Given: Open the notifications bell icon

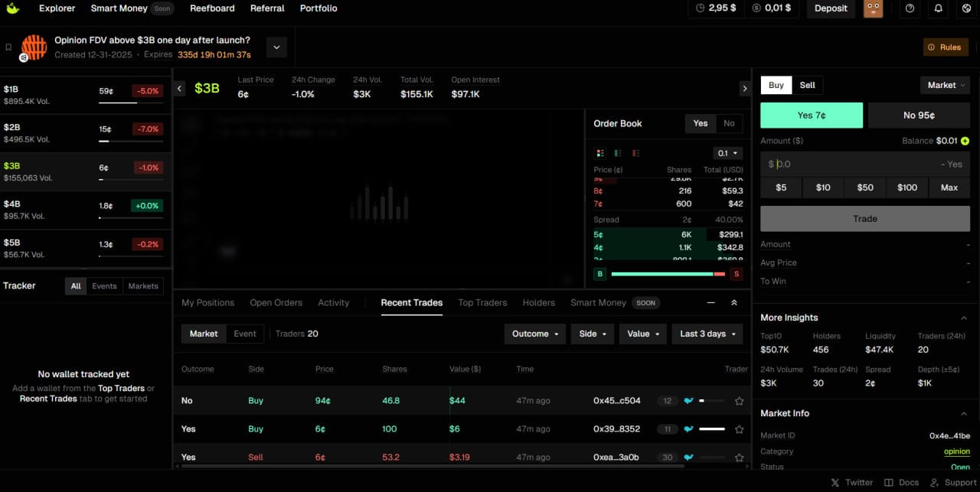Looking at the screenshot, I should (939, 8).
